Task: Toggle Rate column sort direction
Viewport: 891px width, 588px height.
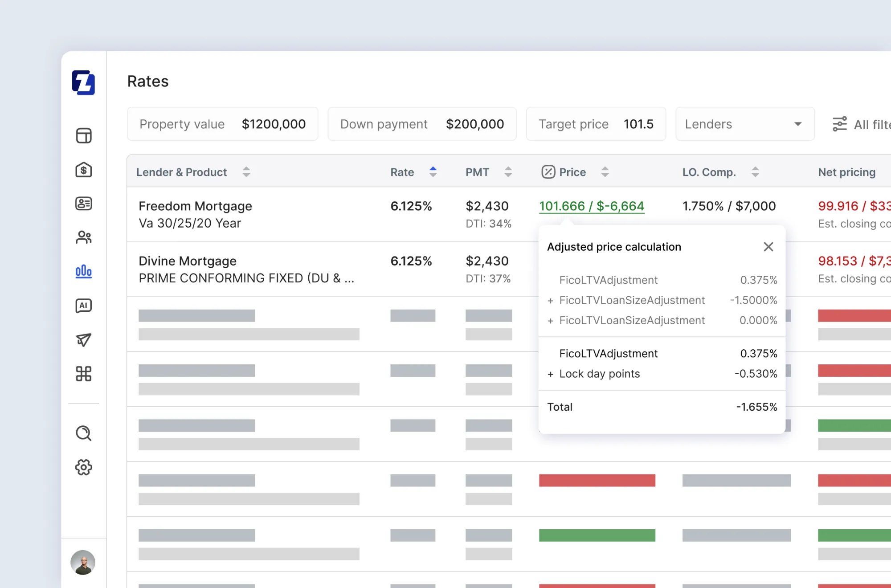Action: [x=433, y=172]
